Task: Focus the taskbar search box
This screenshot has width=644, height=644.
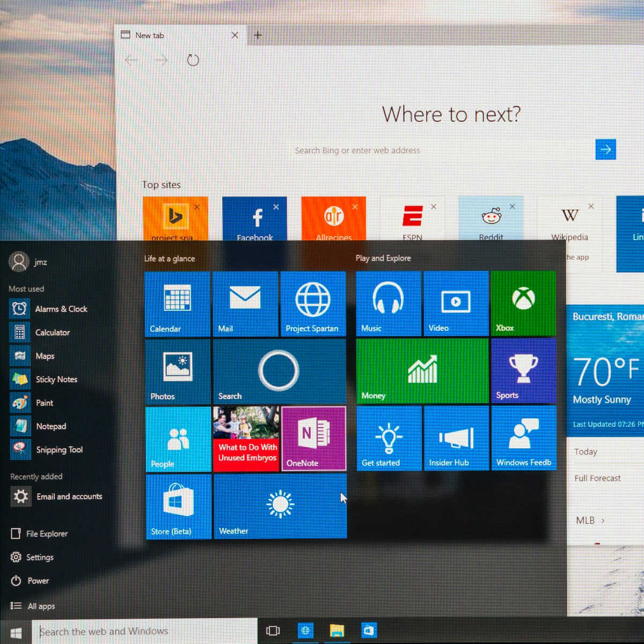Action: tap(145, 632)
